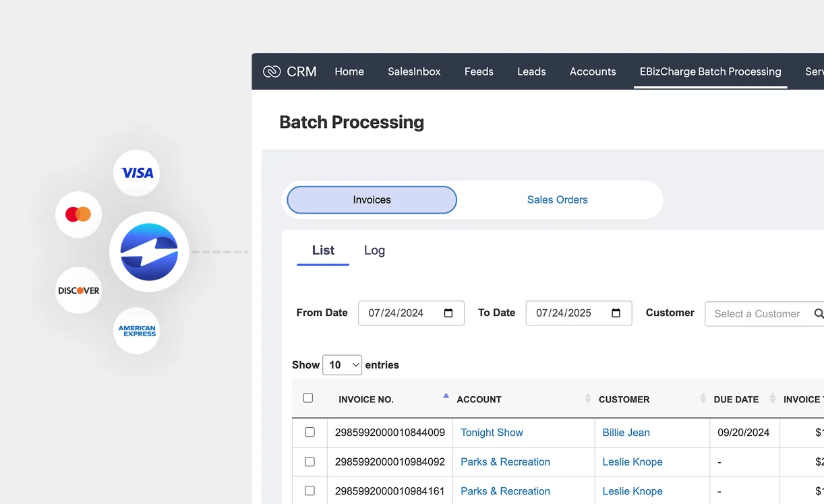Switch to the Invoices toggle tab
The width and height of the screenshot is (824, 504).
tap(372, 200)
